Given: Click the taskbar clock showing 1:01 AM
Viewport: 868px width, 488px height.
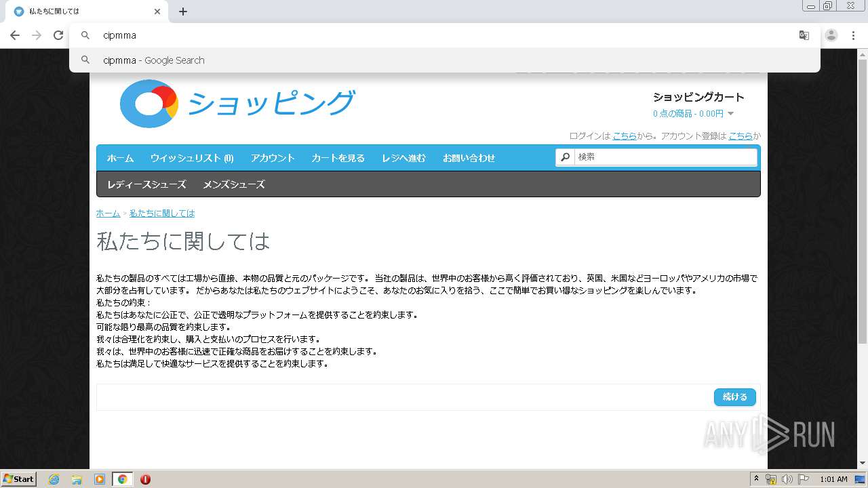Looking at the screenshot, I should click(833, 479).
